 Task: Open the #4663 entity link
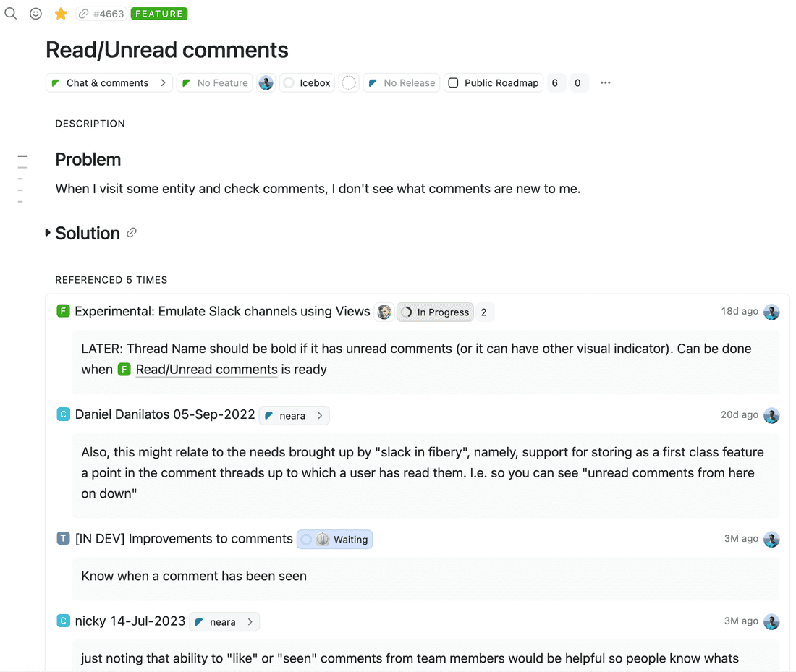coord(101,13)
